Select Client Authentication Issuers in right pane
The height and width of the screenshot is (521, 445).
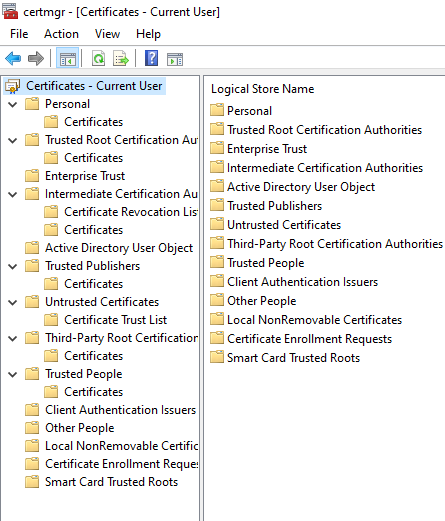click(x=302, y=282)
